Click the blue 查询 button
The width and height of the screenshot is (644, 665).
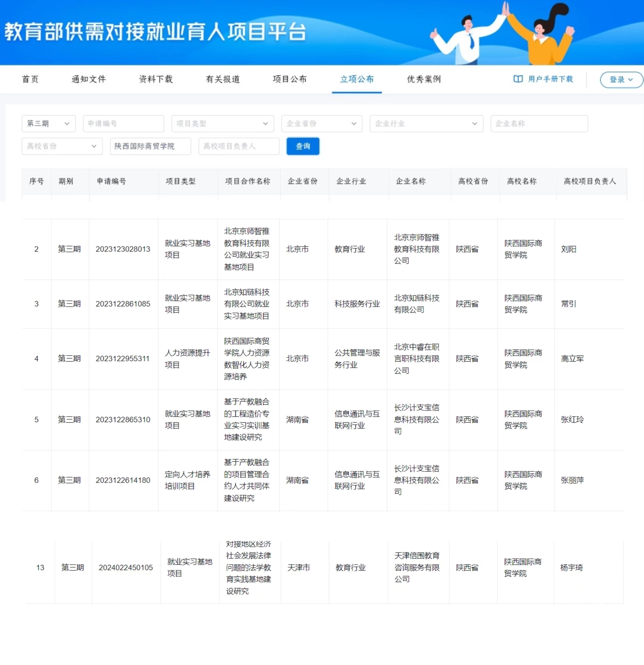point(303,146)
